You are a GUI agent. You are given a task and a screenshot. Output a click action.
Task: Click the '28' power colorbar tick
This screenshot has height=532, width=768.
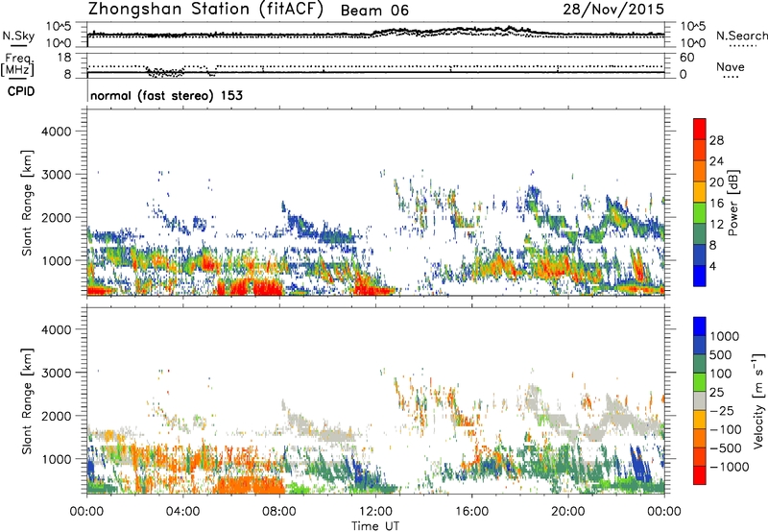(x=716, y=140)
